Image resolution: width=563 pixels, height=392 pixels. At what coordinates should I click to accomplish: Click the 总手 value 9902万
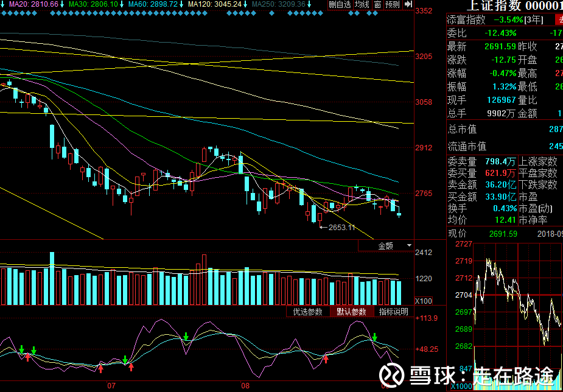click(x=502, y=114)
